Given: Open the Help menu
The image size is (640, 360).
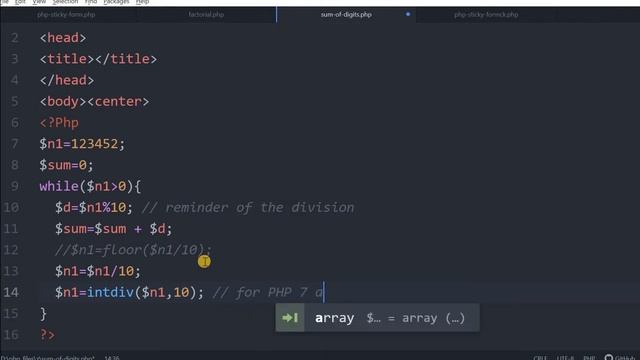Looking at the screenshot, I should tap(142, 2).
